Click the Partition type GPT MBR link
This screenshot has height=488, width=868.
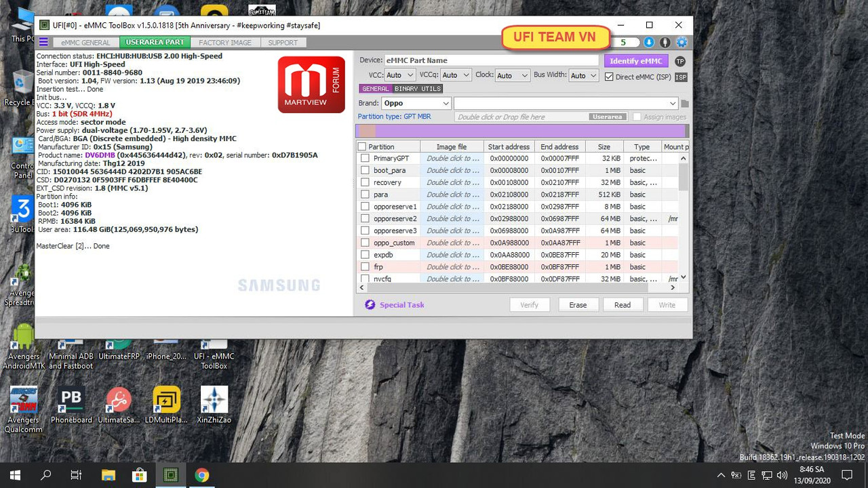point(395,117)
